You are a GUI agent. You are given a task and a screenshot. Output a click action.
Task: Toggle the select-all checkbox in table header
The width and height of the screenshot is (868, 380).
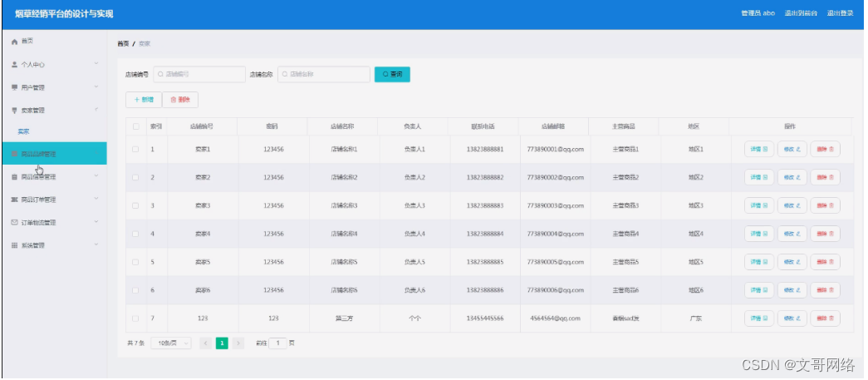tap(135, 126)
